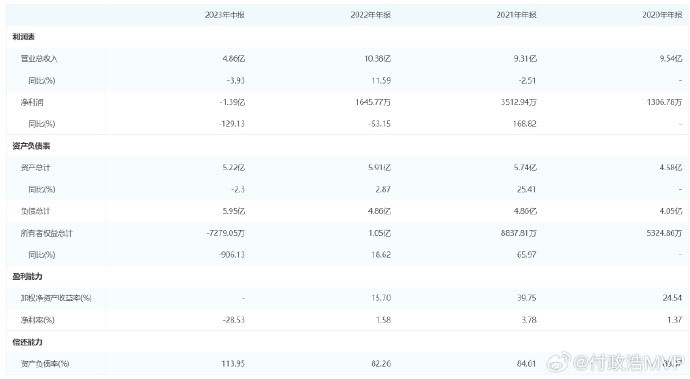
Task: Click the 净利润 row label
Action: [x=32, y=102]
